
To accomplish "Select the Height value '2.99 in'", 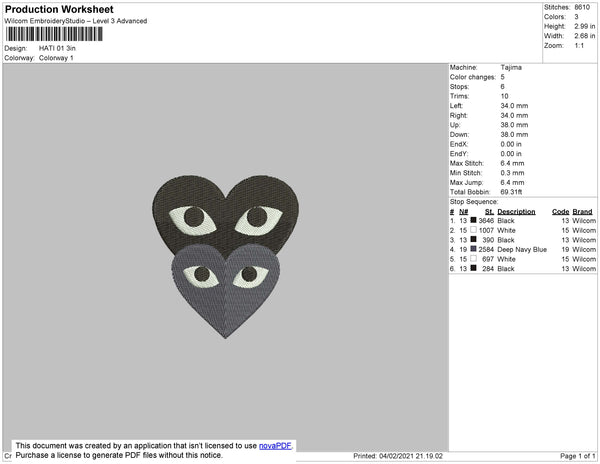I will point(585,26).
